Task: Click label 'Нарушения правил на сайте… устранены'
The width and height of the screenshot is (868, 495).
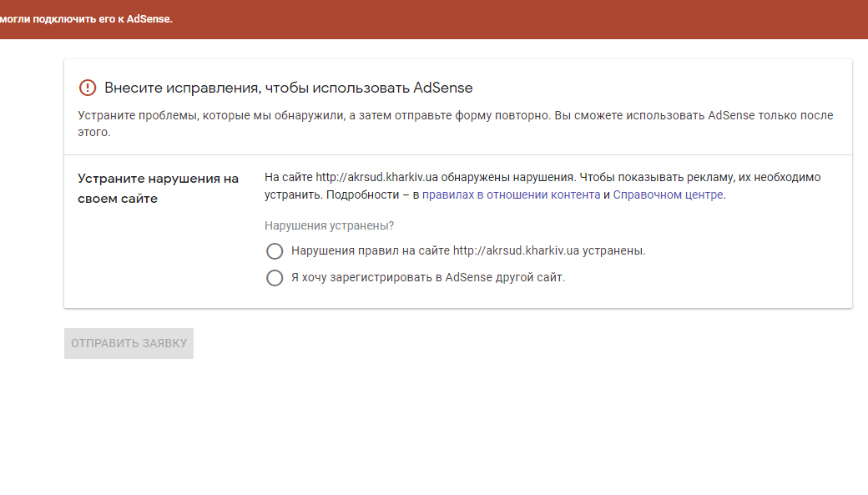Action: click(468, 250)
